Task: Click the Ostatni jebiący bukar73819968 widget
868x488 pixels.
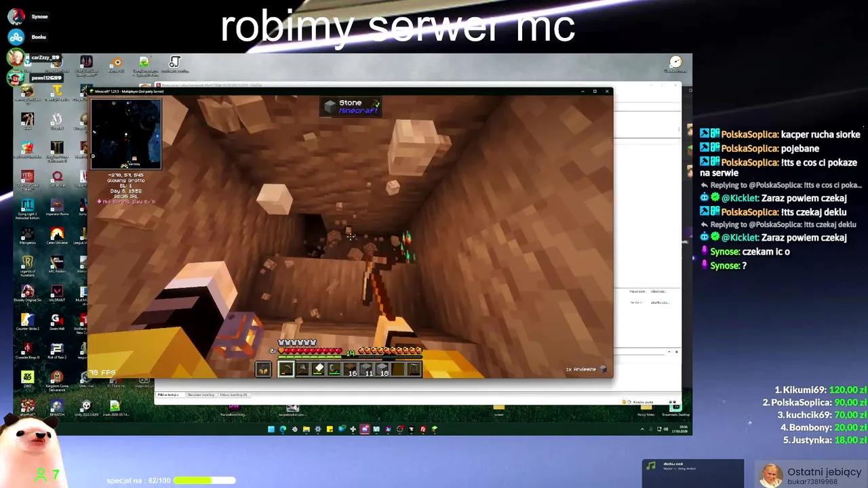Action: (x=810, y=475)
